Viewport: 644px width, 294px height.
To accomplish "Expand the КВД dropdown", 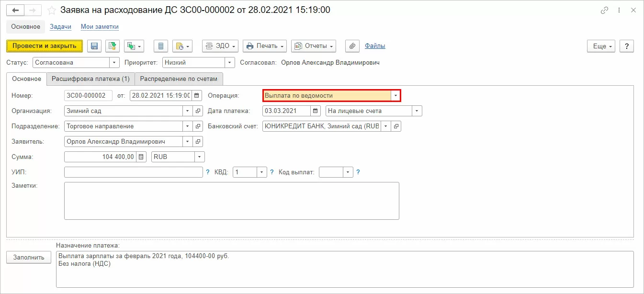I will (x=262, y=172).
